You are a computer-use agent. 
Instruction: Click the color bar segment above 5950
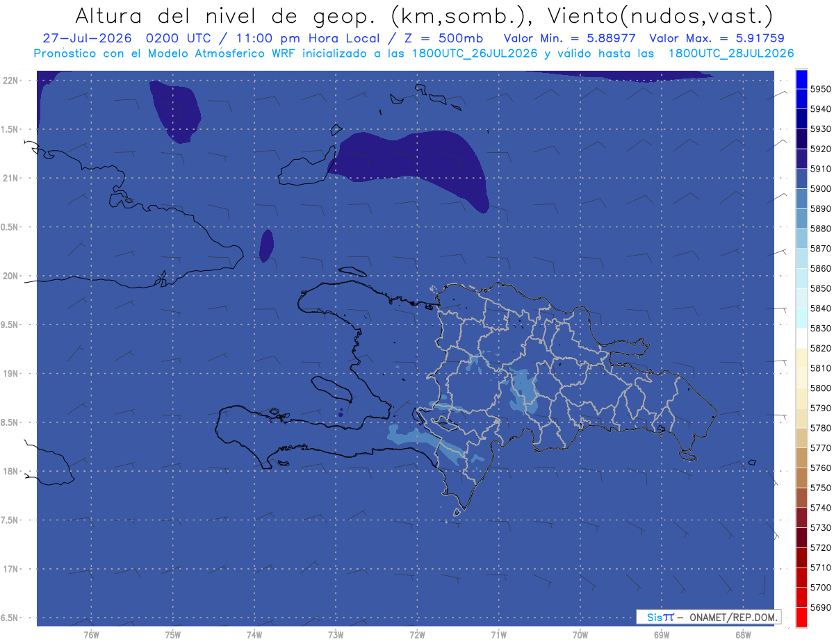tap(801, 79)
